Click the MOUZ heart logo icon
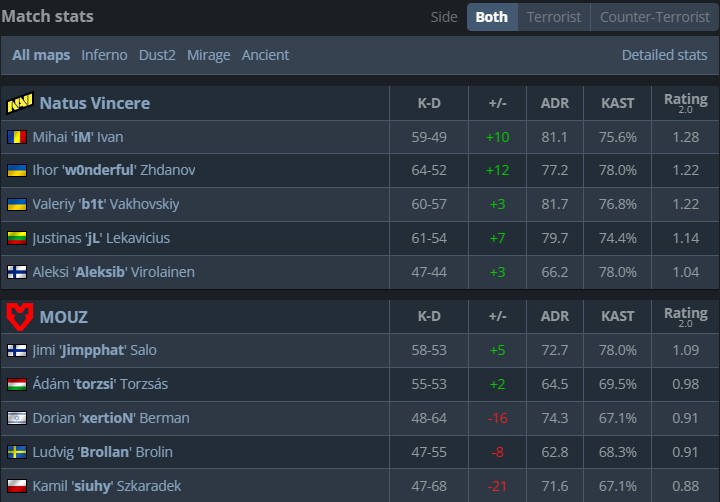The image size is (720, 502). [20, 317]
